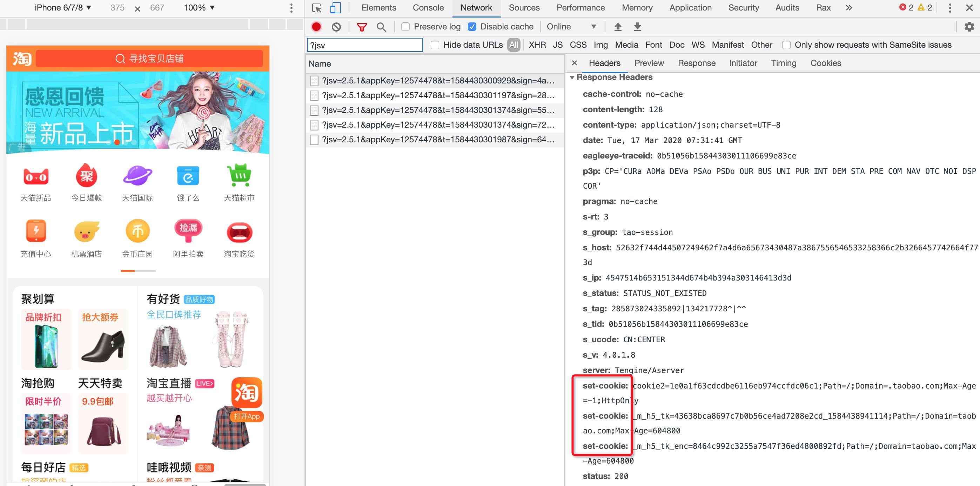Image resolution: width=980 pixels, height=486 pixels.
Task: Open network search with the magnifier icon
Action: (x=381, y=27)
